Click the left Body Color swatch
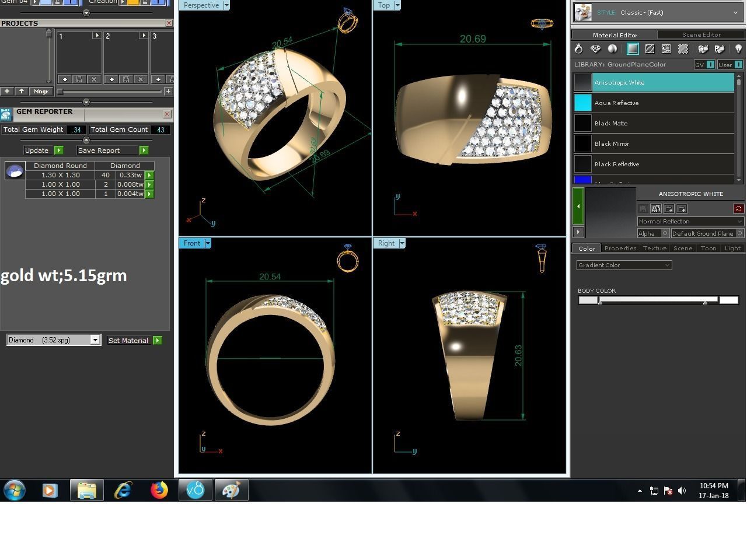 coord(588,300)
